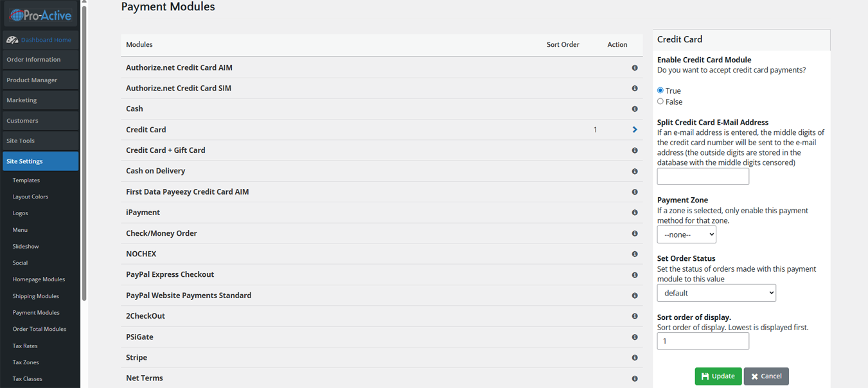The image size is (868, 388).
Task: Select Stripe module row text
Action: tap(136, 358)
